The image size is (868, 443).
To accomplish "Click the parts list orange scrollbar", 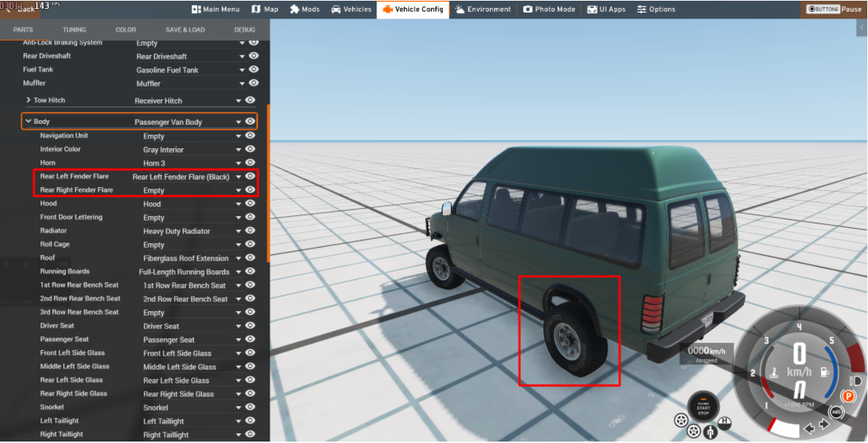I will click(x=268, y=183).
